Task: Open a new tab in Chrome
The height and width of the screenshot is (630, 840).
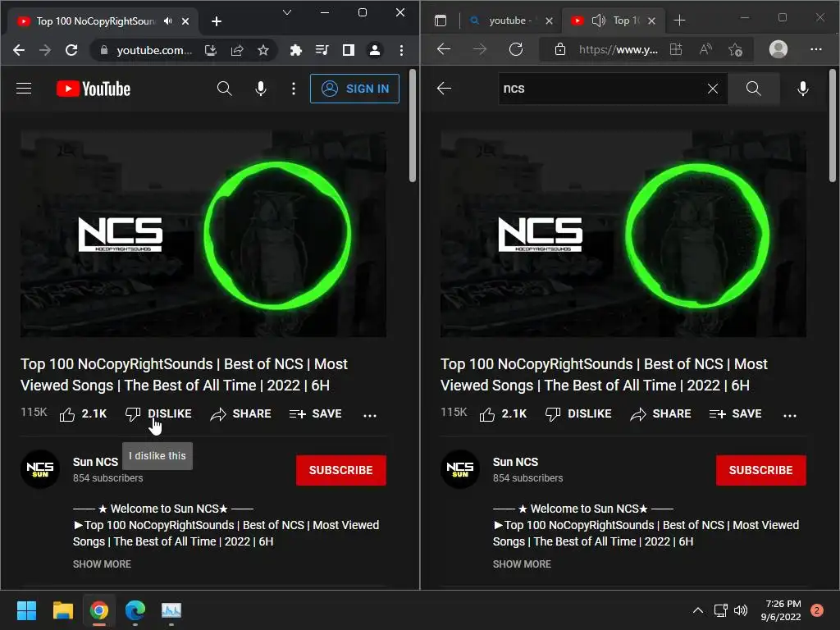Action: 217,21
